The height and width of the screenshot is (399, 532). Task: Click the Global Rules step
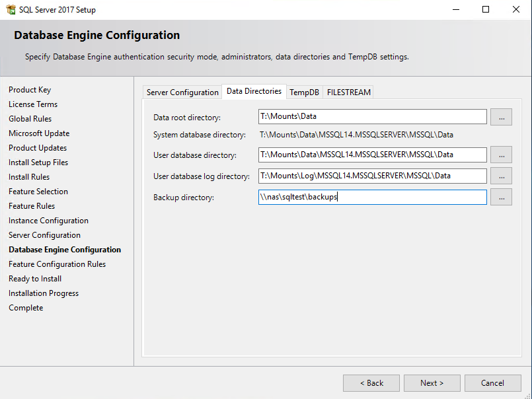click(x=30, y=119)
